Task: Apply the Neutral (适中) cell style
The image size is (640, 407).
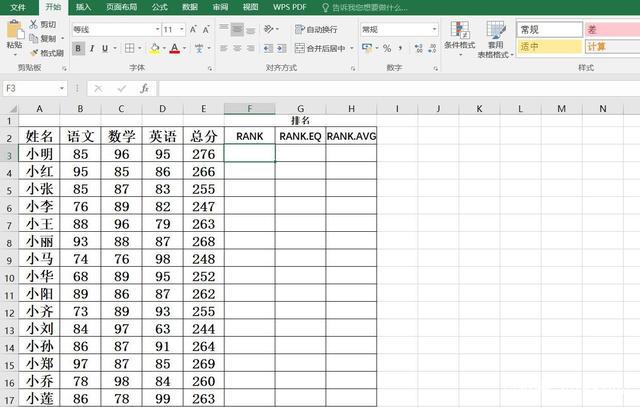Action: tap(549, 47)
